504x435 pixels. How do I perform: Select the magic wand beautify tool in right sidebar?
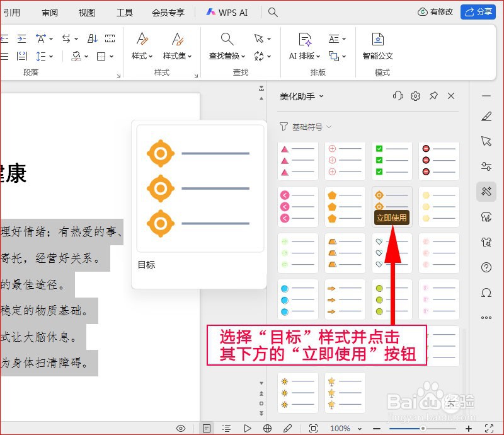point(486,192)
